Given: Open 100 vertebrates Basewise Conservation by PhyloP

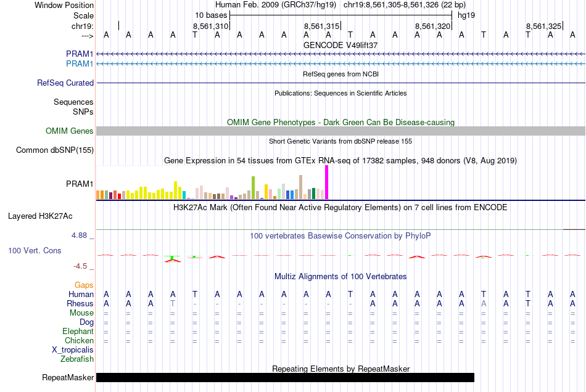Looking at the screenshot, I should click(340, 235).
